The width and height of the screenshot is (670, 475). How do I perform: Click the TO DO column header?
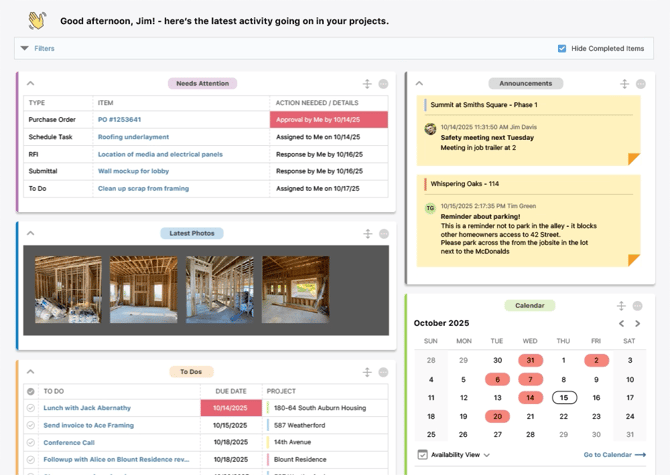pos(53,391)
